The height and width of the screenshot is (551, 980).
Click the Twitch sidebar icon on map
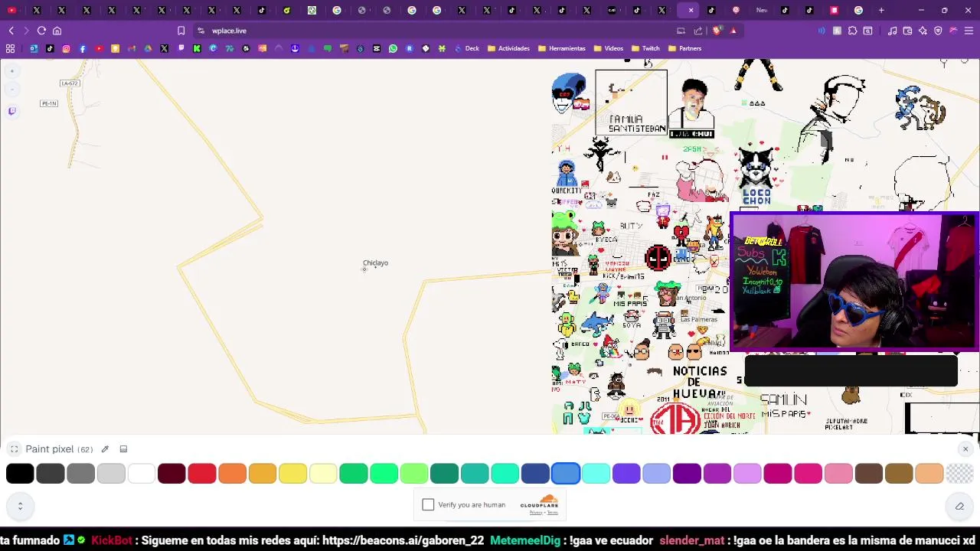(x=11, y=111)
